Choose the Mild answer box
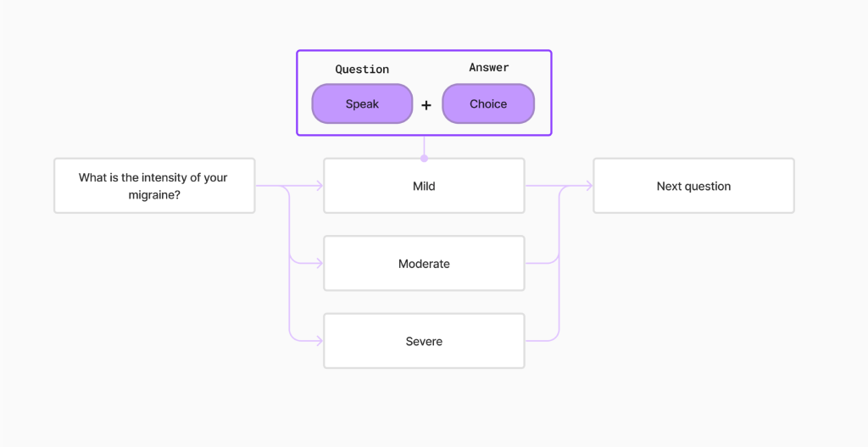 click(x=424, y=186)
